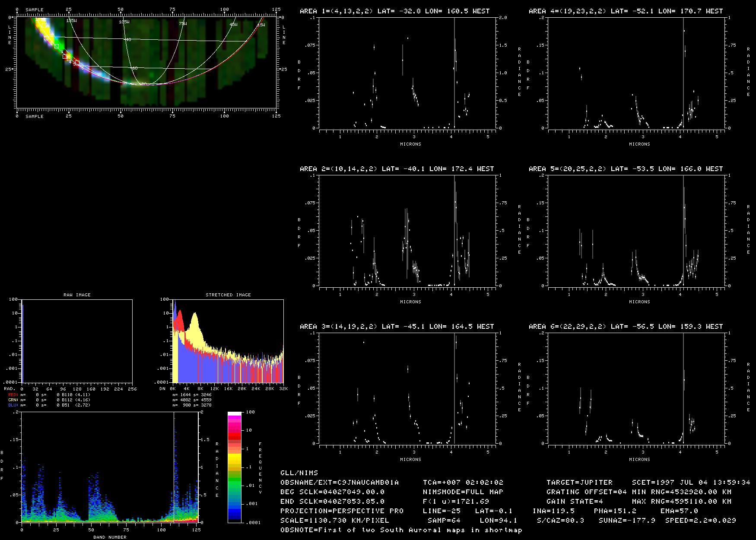756x540 pixels.
Task: Click the RAW IMAGE histogram title
Action: coord(77,295)
